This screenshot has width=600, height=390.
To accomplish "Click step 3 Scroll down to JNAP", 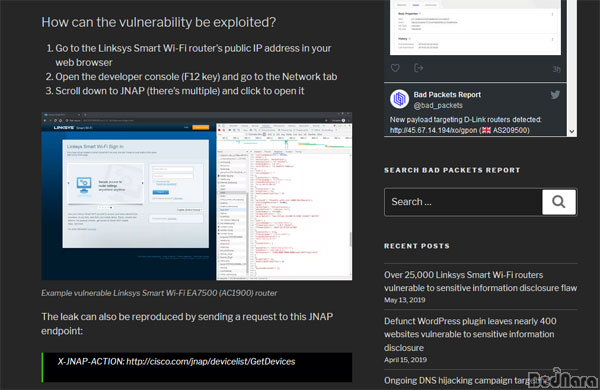I will pos(180,91).
